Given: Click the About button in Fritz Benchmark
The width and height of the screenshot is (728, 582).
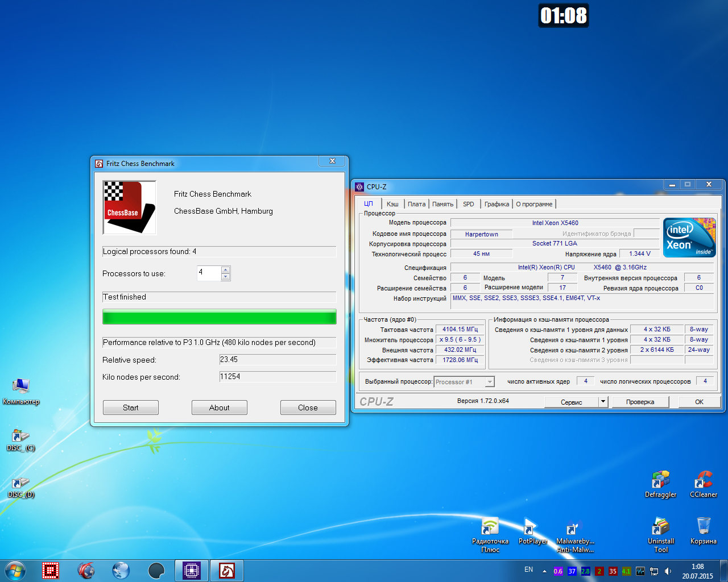Looking at the screenshot, I should pos(220,408).
